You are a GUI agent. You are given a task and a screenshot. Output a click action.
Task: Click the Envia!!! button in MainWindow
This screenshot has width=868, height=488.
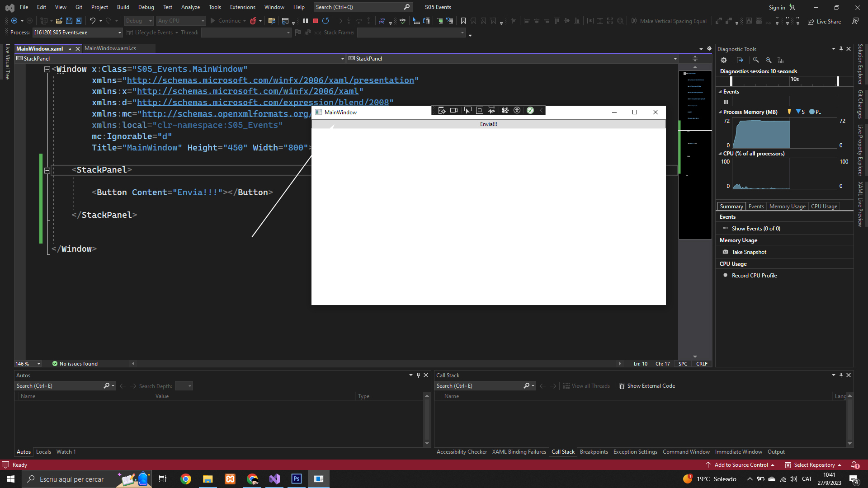[x=488, y=124]
